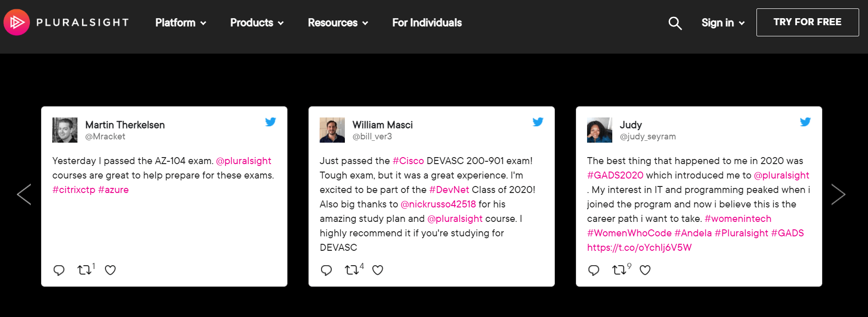Like William Masci's tweet
The width and height of the screenshot is (868, 317).
[378, 270]
